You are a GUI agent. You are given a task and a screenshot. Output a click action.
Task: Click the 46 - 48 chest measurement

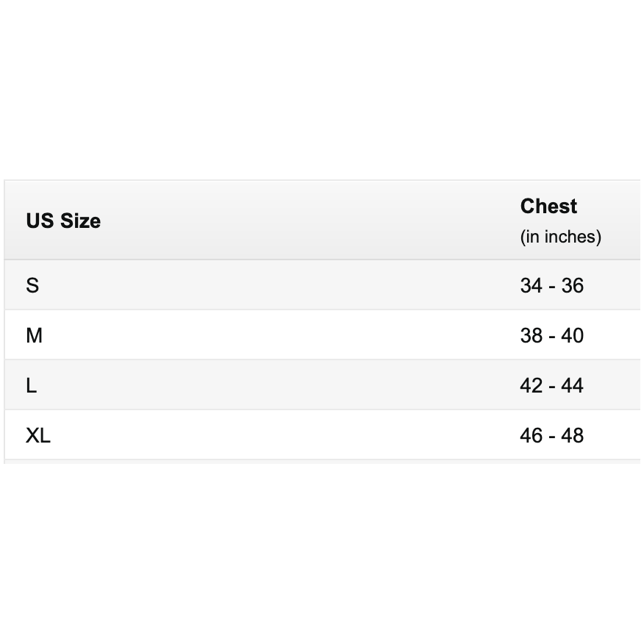551,435
